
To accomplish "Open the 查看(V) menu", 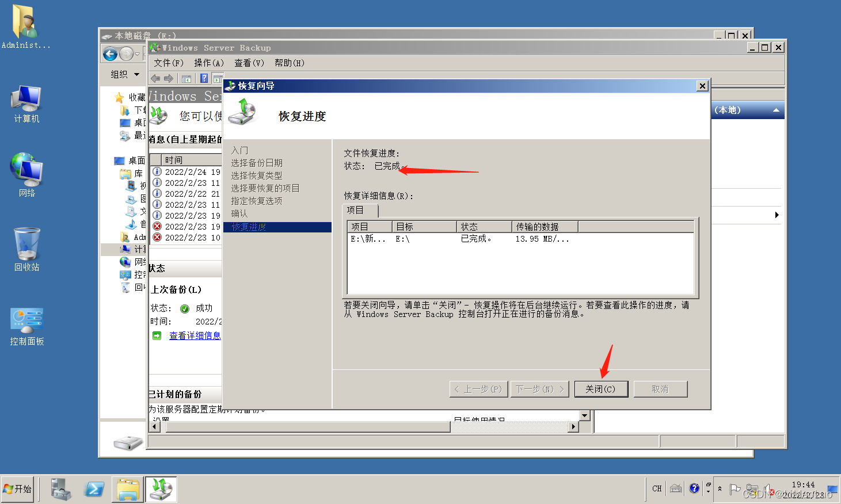I will pyautogui.click(x=249, y=63).
